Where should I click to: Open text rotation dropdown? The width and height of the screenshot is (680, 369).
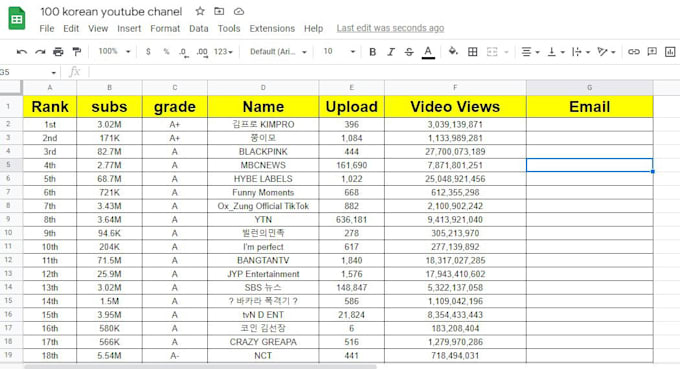tap(606, 52)
